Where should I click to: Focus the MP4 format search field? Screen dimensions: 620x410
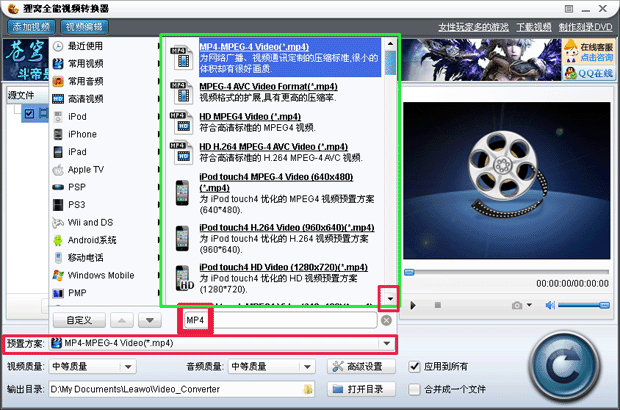coord(280,320)
